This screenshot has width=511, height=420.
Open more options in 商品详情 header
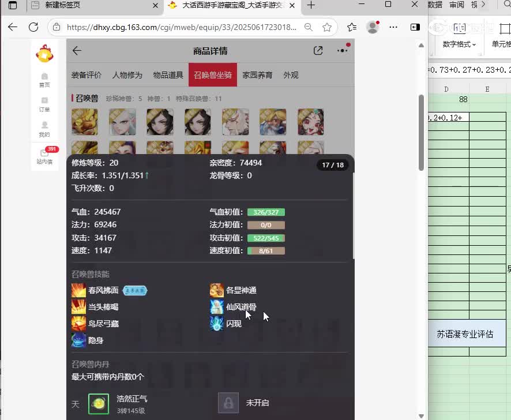tap(343, 50)
